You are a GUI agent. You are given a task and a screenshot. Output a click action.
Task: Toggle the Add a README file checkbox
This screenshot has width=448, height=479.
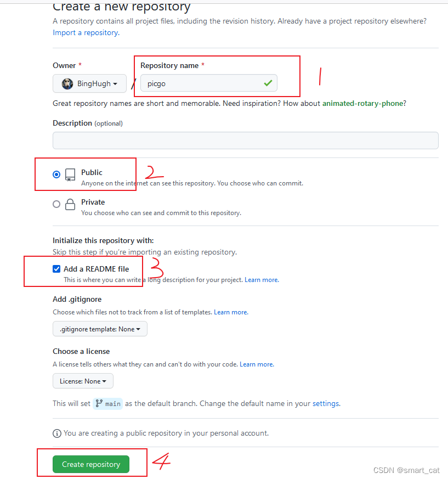pos(56,269)
